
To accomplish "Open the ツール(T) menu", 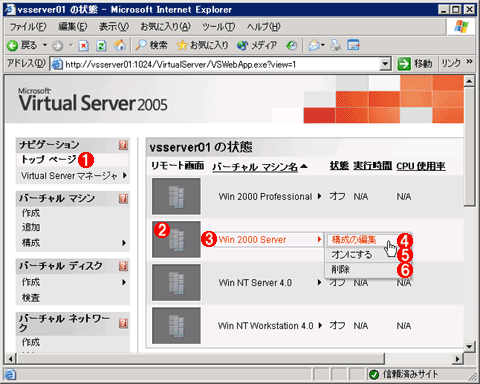I will pyautogui.click(x=218, y=27).
